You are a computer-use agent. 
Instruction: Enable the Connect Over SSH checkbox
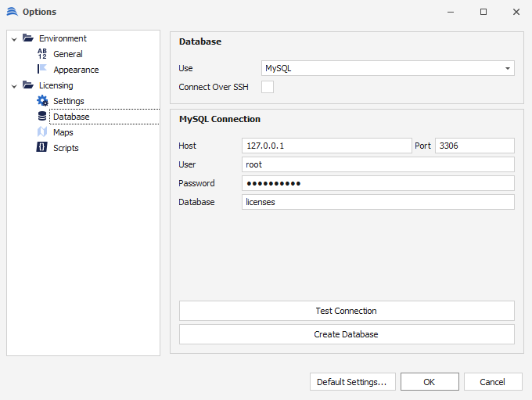[x=268, y=87]
